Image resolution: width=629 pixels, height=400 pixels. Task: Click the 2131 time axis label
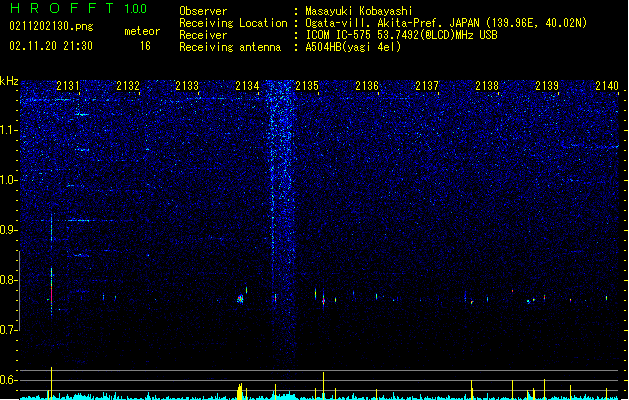(68, 85)
